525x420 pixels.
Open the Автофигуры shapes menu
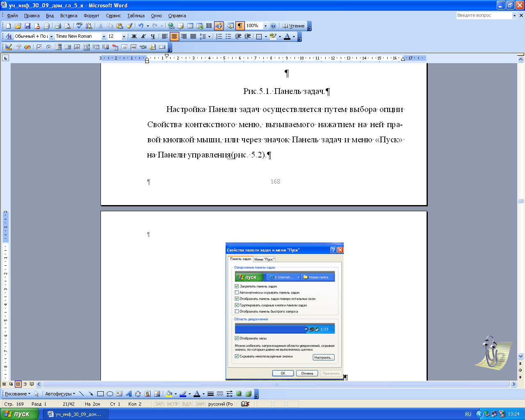click(60, 394)
